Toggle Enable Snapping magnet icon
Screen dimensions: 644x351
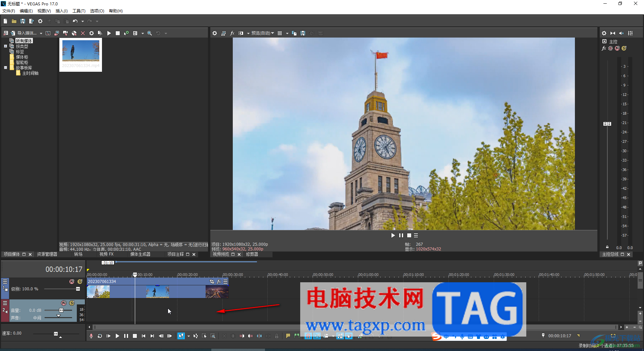pos(308,336)
